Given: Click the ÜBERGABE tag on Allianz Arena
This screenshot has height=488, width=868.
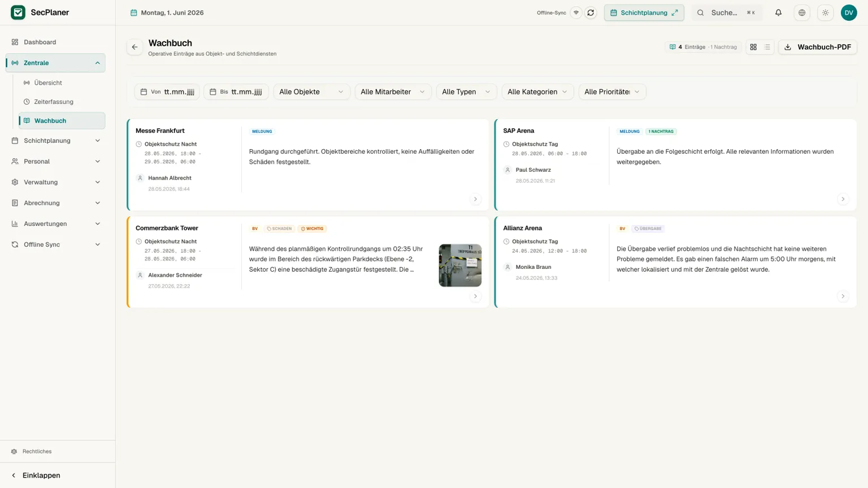Looking at the screenshot, I should tap(648, 228).
